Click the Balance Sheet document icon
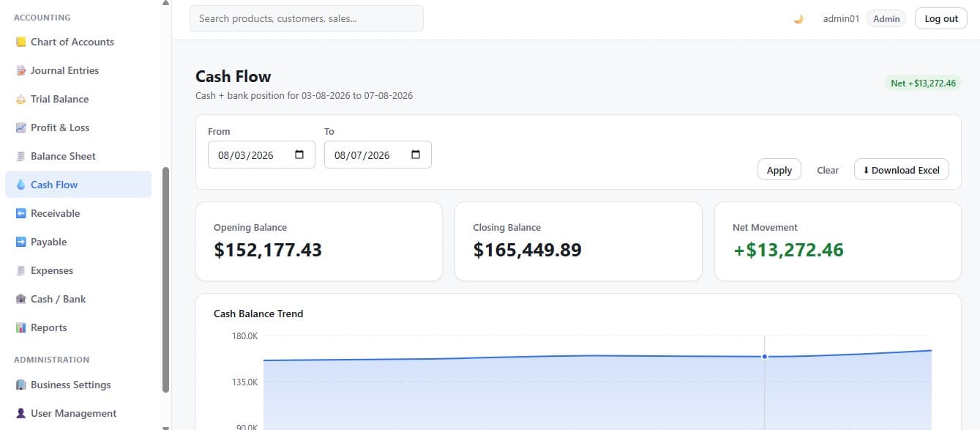 tap(20, 156)
